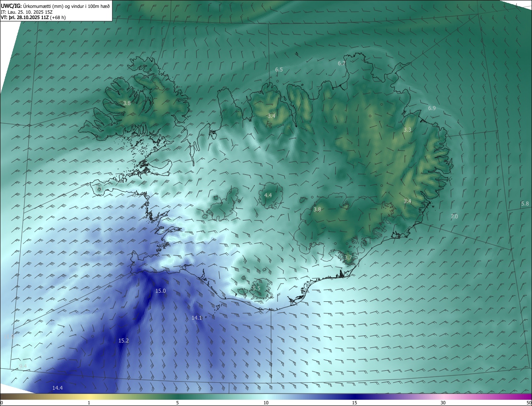The width and height of the screenshot is (532, 406).
Task: Click the colorbar tick label 10
Action: point(266,403)
